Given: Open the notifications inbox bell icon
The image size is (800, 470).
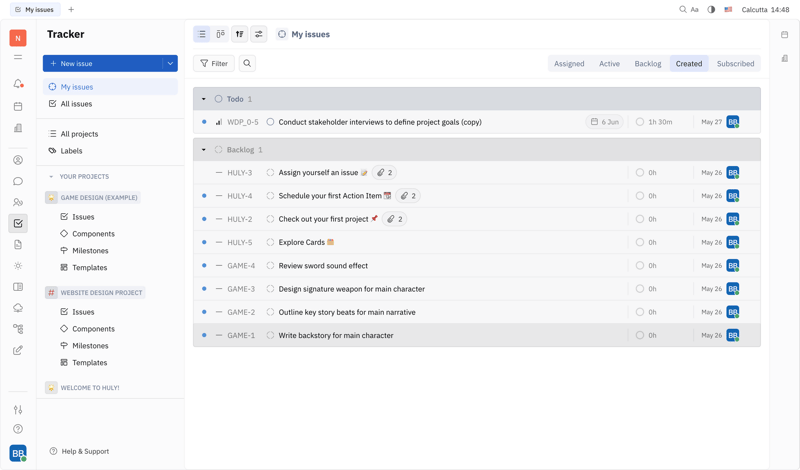Looking at the screenshot, I should click(x=18, y=84).
